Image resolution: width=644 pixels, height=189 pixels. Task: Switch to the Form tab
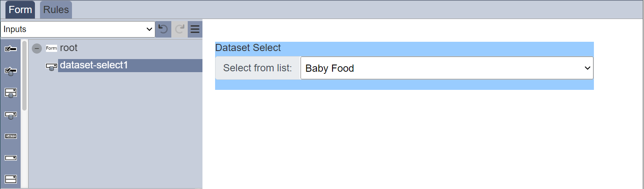tap(20, 10)
